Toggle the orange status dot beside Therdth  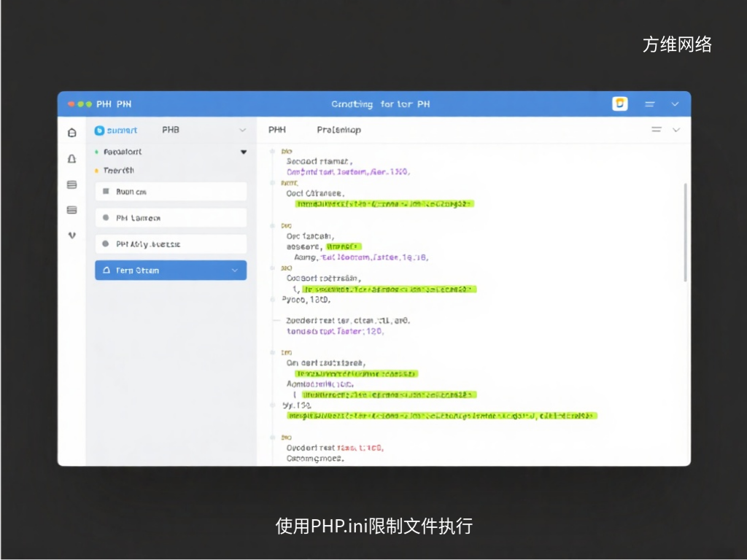[x=95, y=170]
